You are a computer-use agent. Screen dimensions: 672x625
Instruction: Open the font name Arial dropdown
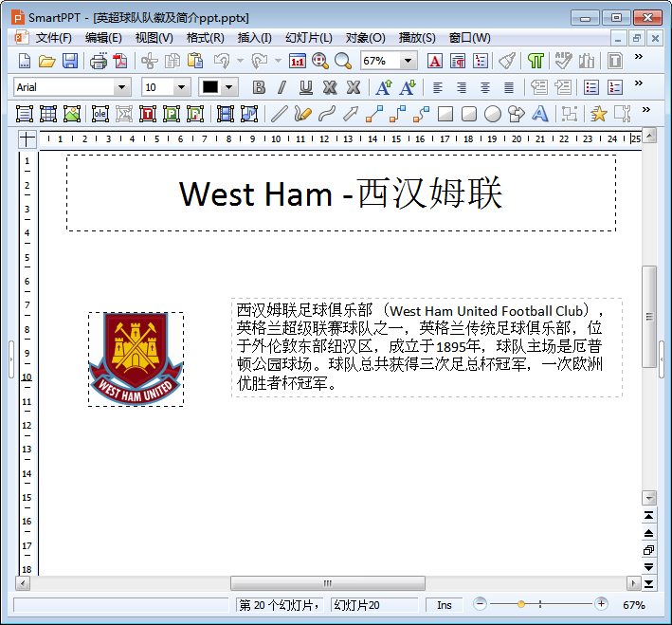(x=121, y=87)
